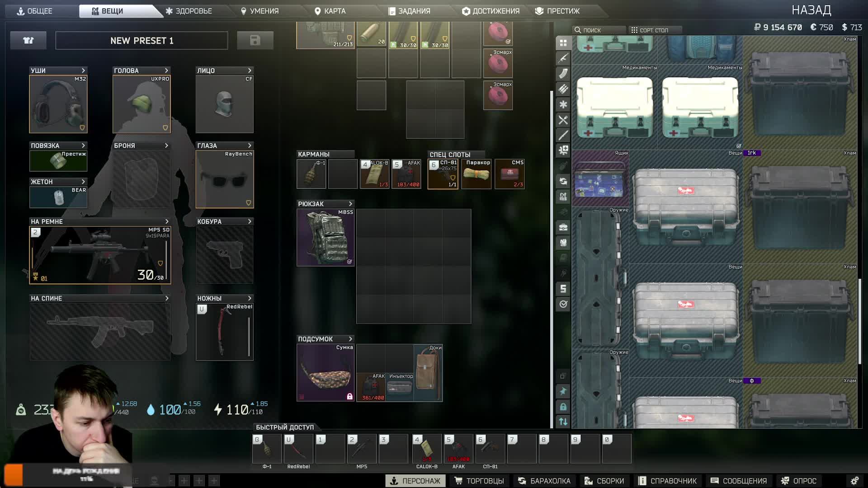
Task: Select the ammo rounds filter icon
Action: 563,89
